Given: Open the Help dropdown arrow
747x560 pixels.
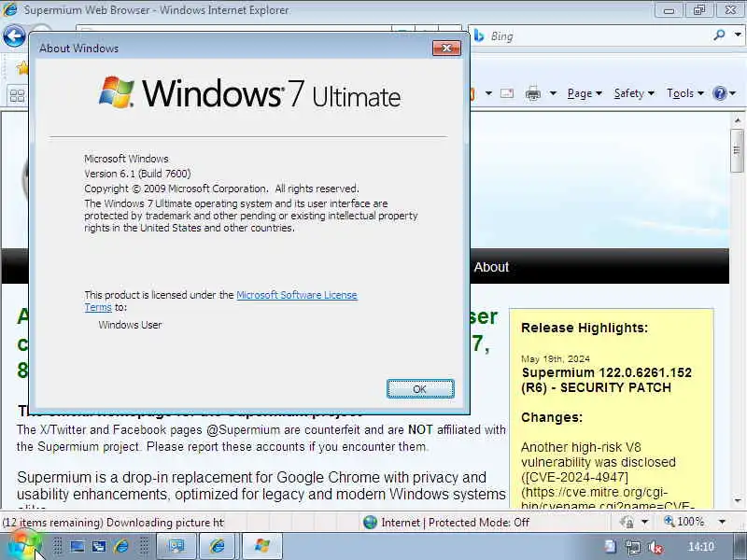Looking at the screenshot, I should pyautogui.click(x=733, y=93).
